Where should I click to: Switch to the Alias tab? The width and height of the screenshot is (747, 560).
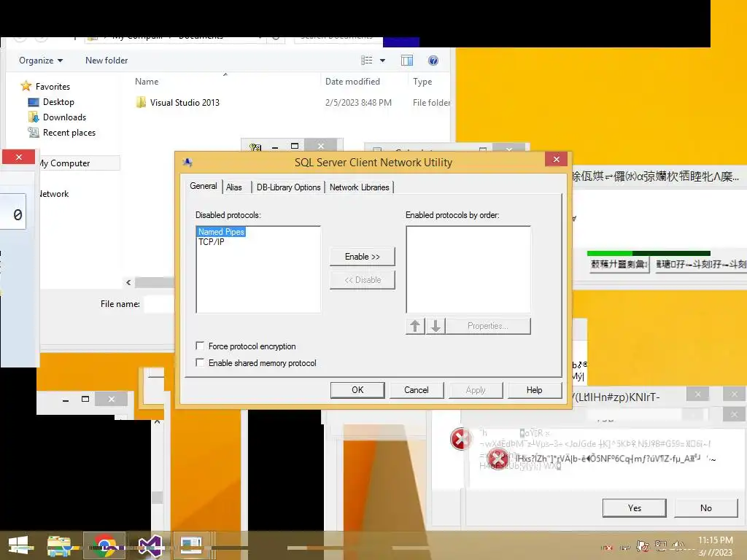pyautogui.click(x=234, y=187)
